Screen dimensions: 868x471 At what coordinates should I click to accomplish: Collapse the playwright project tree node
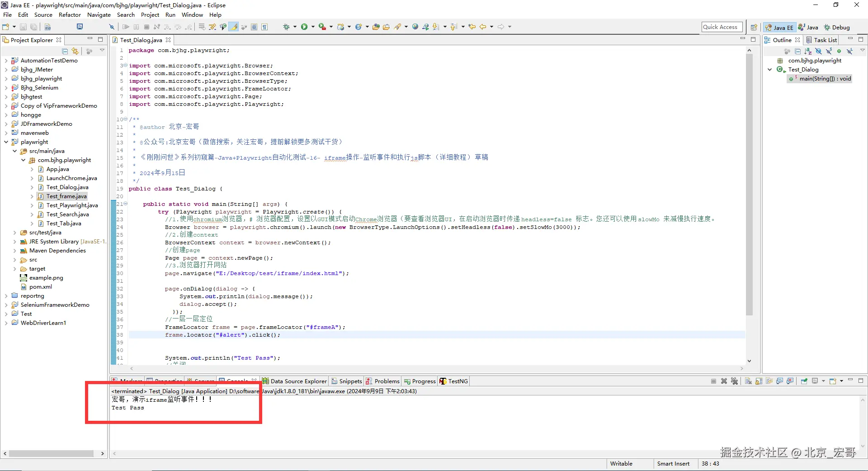click(6, 142)
